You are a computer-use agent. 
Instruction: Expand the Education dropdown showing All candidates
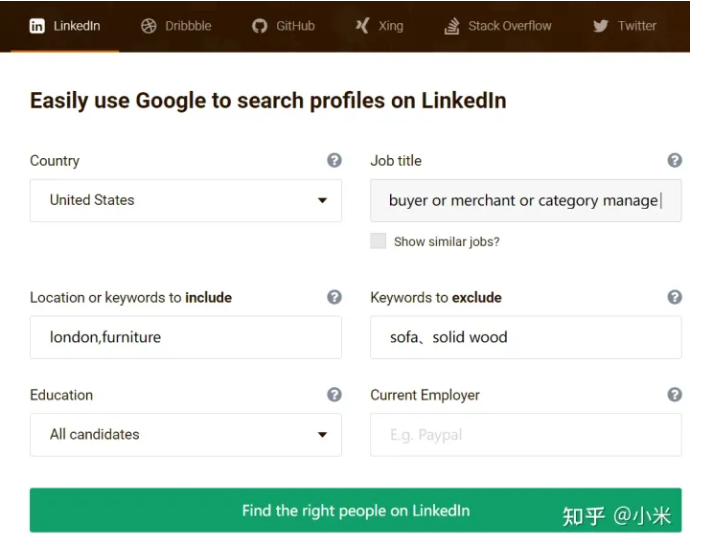[x=186, y=435]
